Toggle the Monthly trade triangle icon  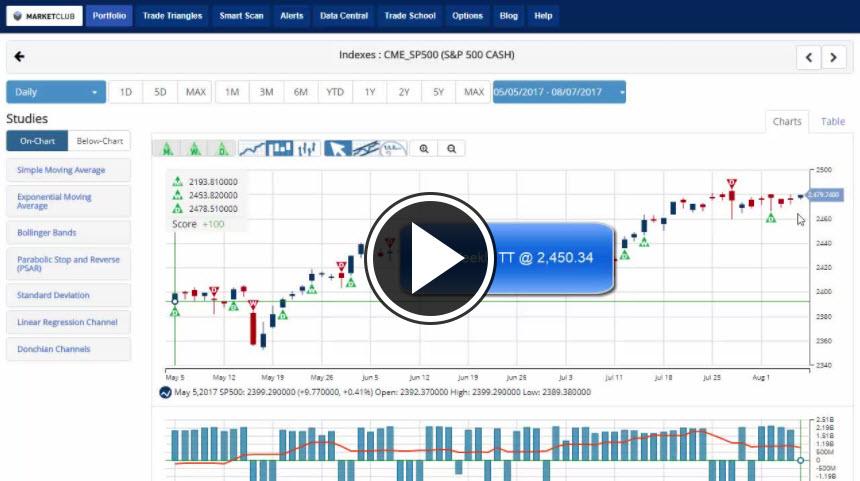165,148
